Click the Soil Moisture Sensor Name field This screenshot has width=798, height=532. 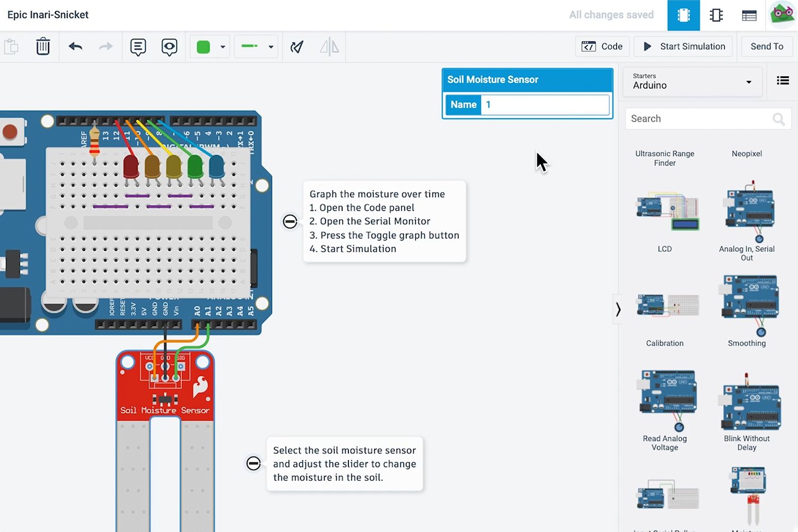pos(544,105)
